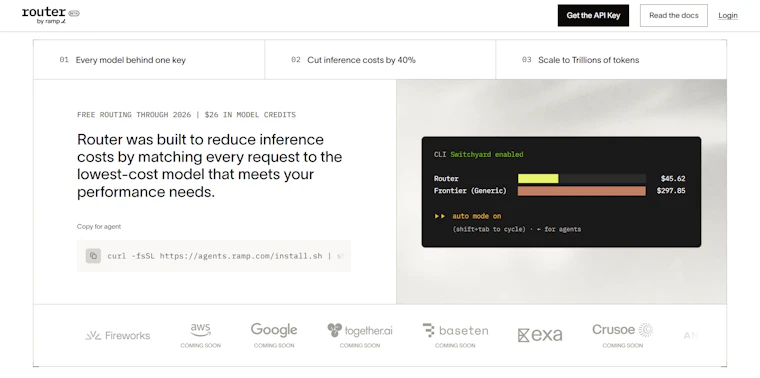Image resolution: width=760 pixels, height=378 pixels.
Task: Click the copy icon beside curl command
Action: click(94, 256)
